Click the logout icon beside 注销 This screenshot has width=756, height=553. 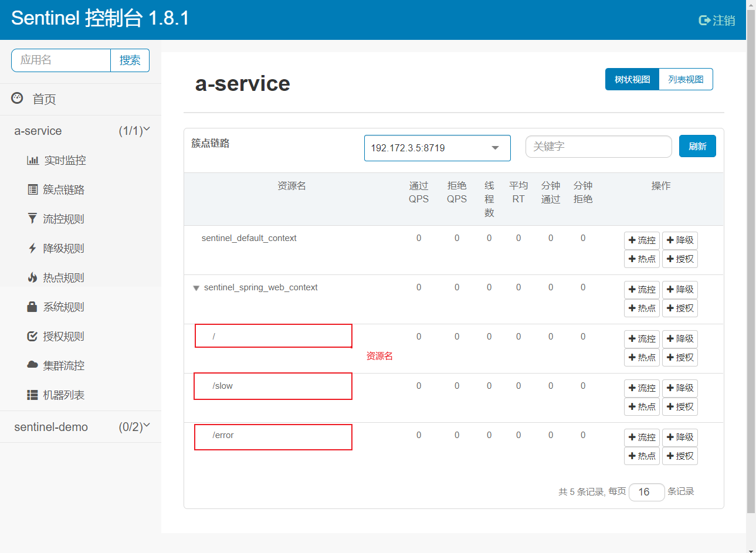tap(704, 21)
